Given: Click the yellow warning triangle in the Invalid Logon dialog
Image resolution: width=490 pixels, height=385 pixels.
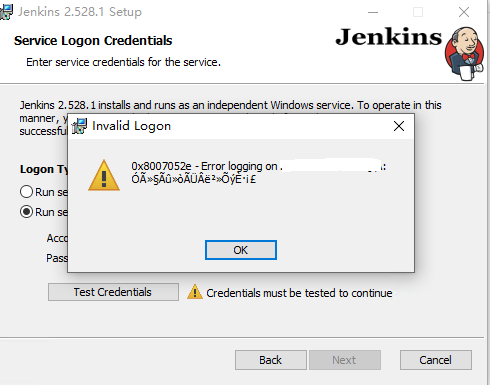Looking at the screenshot, I should [104, 175].
